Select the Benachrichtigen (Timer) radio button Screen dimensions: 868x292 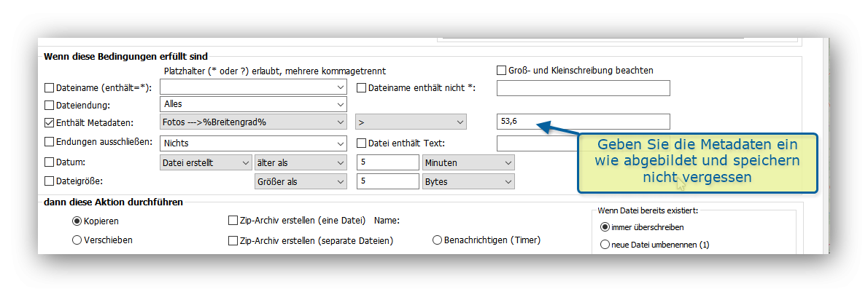pos(438,240)
